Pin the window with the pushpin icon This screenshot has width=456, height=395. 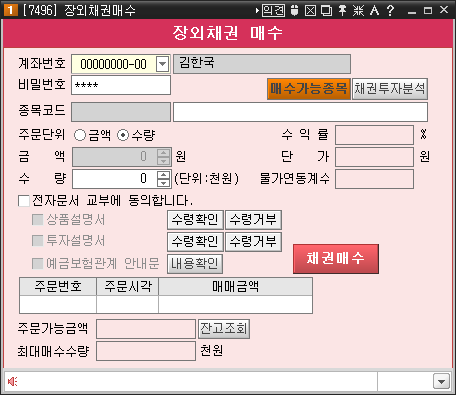[x=342, y=10]
